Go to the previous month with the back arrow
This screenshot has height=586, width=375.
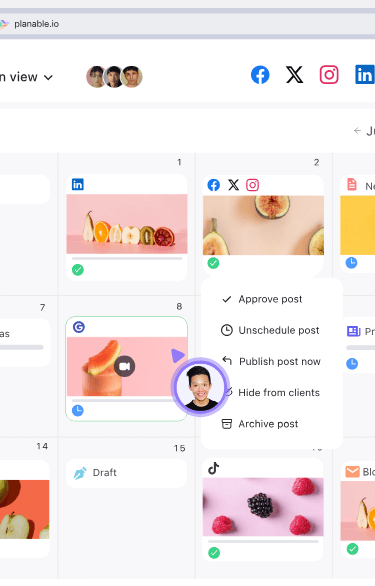(x=357, y=130)
